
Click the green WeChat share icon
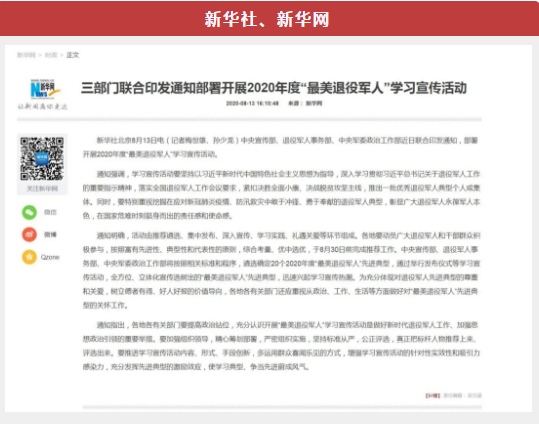[30, 212]
